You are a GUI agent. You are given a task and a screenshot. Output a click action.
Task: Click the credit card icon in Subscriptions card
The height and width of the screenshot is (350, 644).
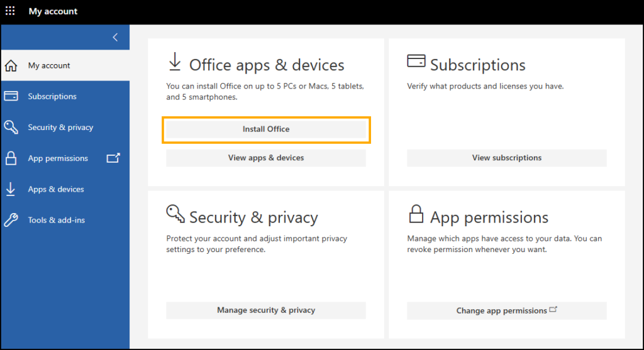[416, 61]
